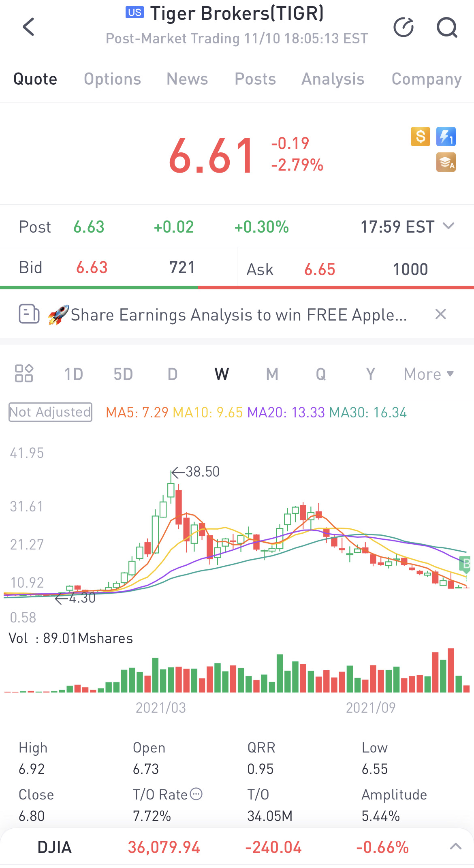Tap the bid size 721

tap(182, 267)
